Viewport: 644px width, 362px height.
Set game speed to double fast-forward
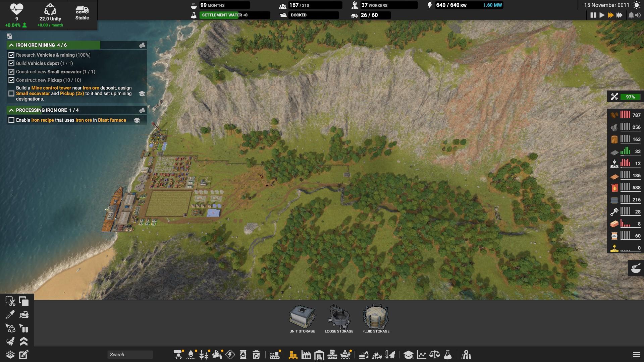[610, 15]
